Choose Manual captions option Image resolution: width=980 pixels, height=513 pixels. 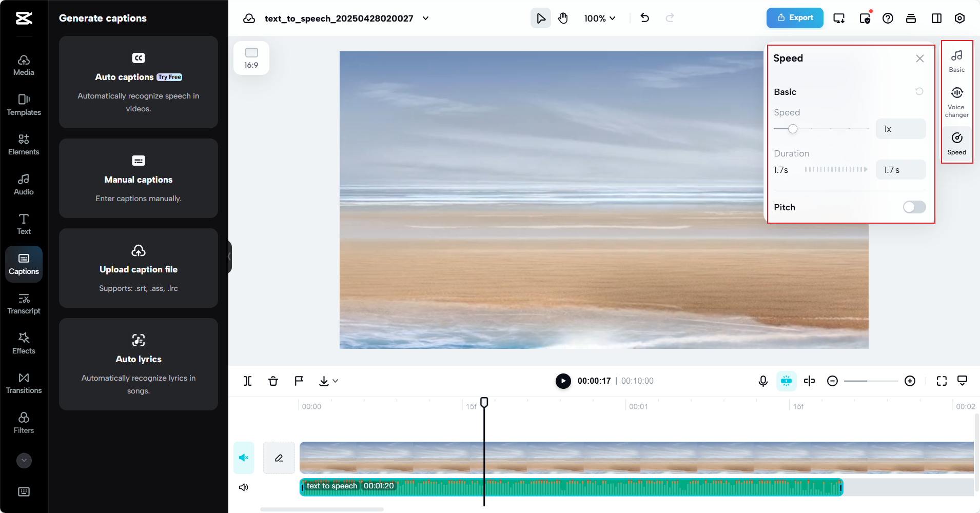(x=139, y=179)
